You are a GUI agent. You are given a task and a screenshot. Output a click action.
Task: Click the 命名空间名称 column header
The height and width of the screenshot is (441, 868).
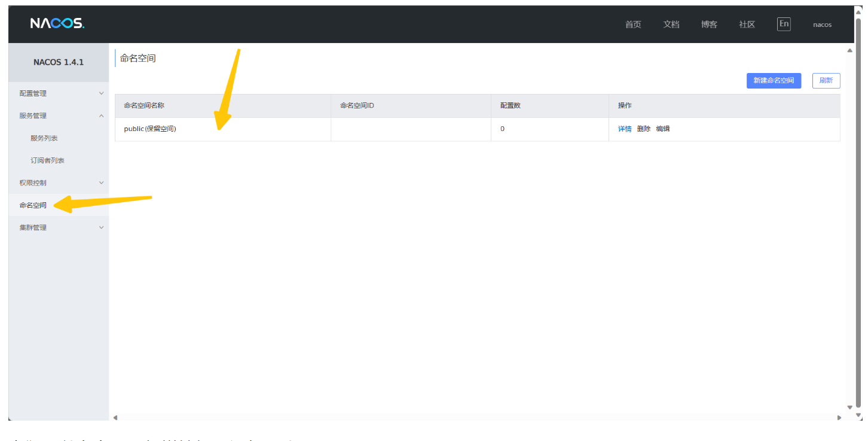[223, 105]
